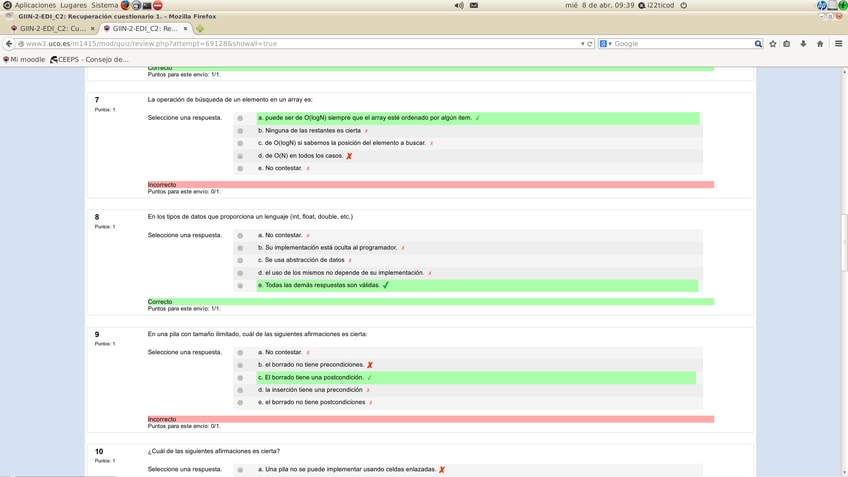Image resolution: width=848 pixels, height=477 pixels.
Task: Select radio for 'Todas las demás respuestas son válidas'
Action: click(240, 286)
